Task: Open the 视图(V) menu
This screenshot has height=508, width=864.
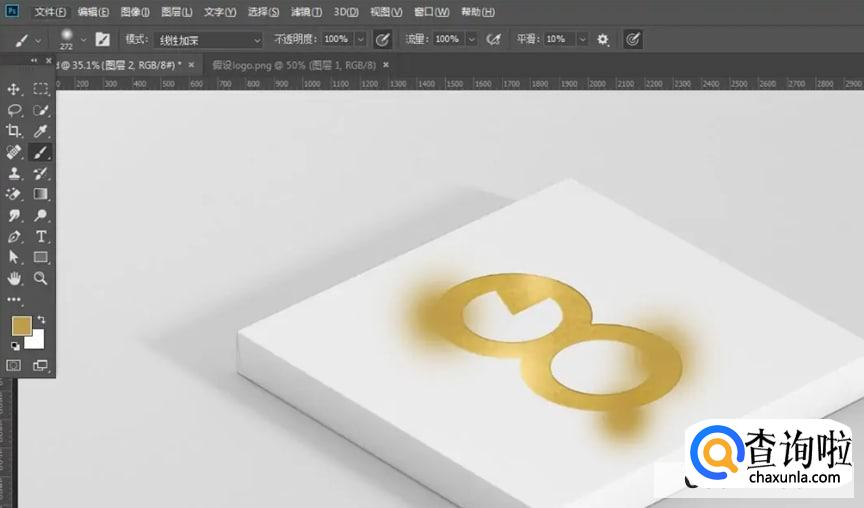Action: pos(386,12)
